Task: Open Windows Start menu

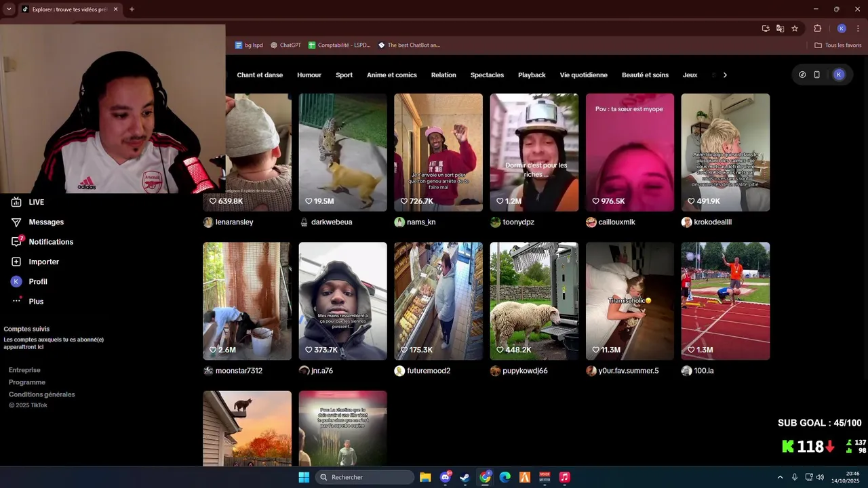Action: click(x=304, y=477)
